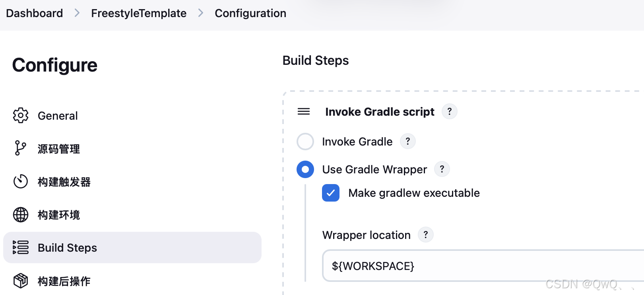644x295 pixels.
Task: Open help for Use Gradle Wrapper
Action: click(442, 169)
